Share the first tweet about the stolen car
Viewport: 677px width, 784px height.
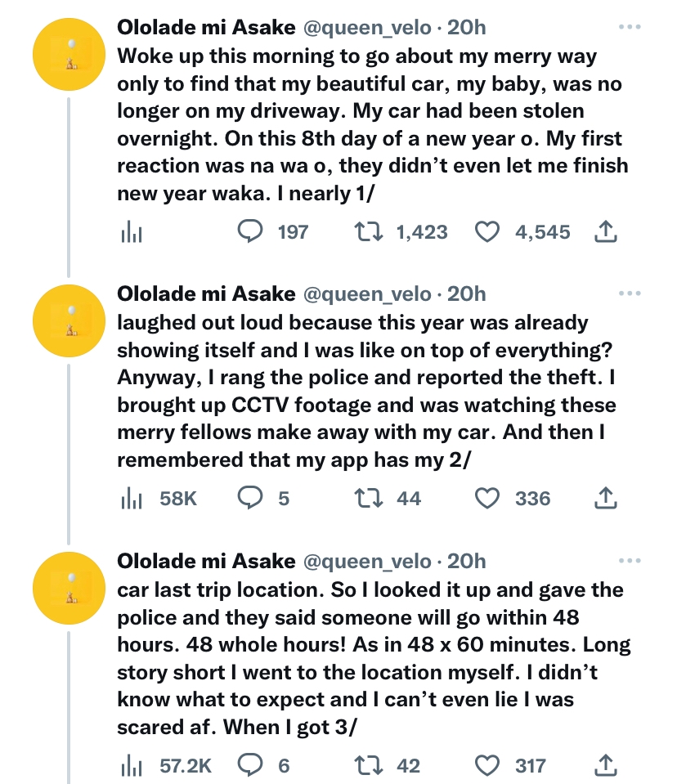click(x=606, y=232)
